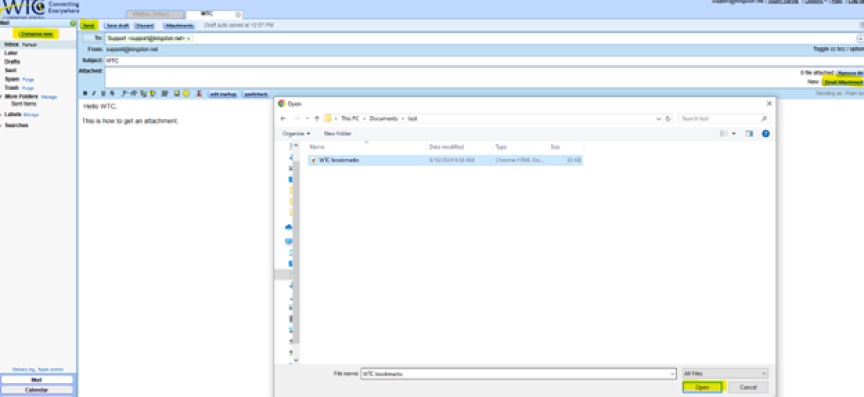
Task: Click the edit markup button
Action: (x=223, y=94)
